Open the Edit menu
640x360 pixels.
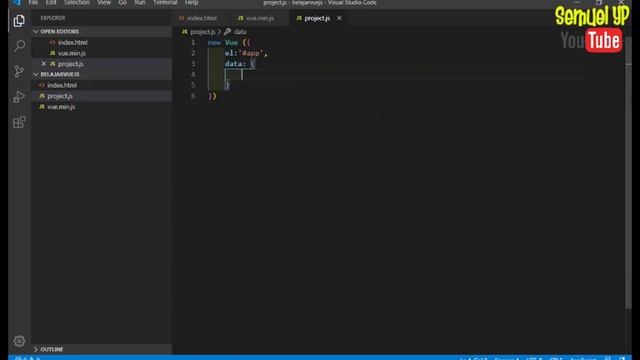(x=51, y=2)
